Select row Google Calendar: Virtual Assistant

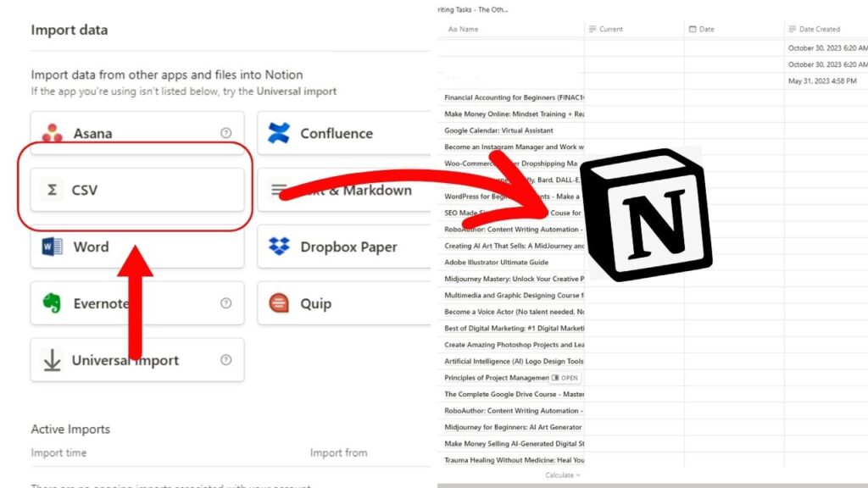(x=498, y=130)
